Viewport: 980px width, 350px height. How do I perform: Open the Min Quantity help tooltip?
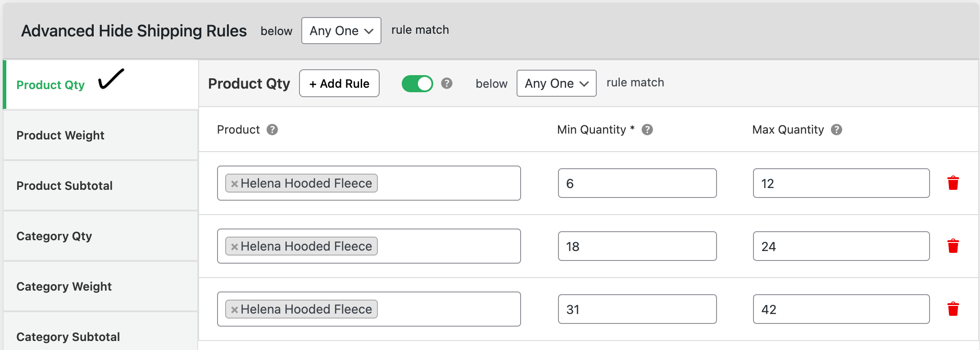[648, 130]
